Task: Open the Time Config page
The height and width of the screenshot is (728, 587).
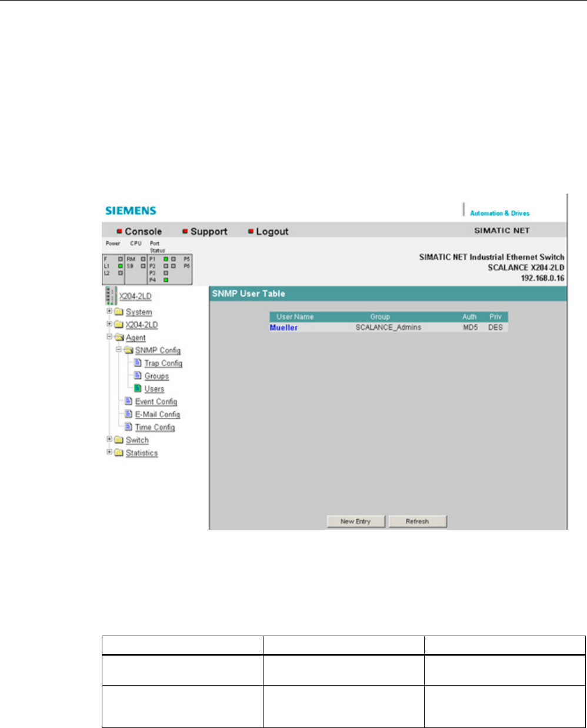Action: [155, 427]
